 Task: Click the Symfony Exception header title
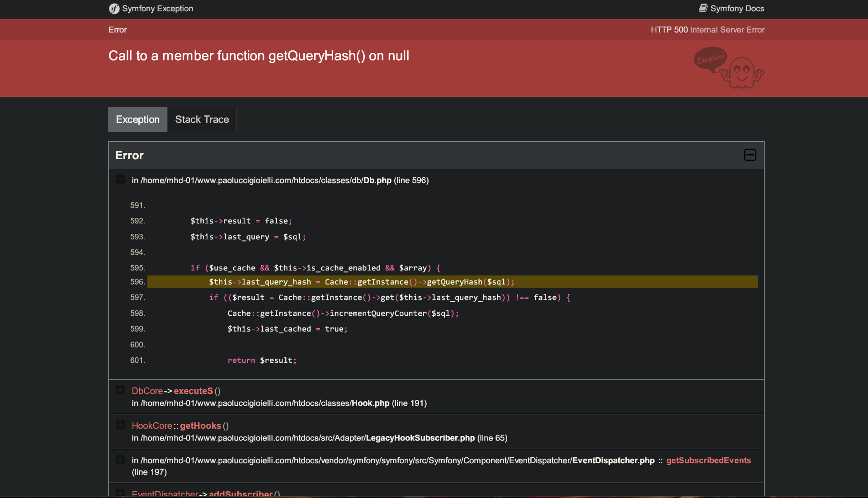pyautogui.click(x=157, y=9)
